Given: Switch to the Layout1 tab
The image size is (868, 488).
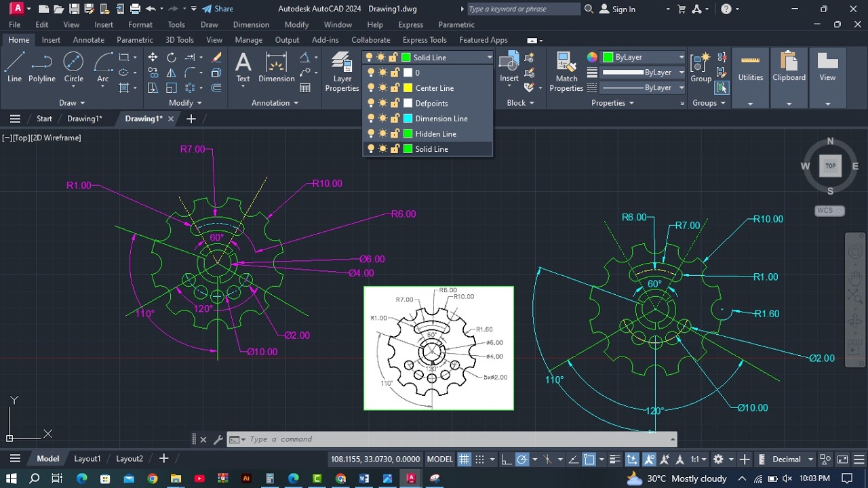Looking at the screenshot, I should tap(87, 459).
